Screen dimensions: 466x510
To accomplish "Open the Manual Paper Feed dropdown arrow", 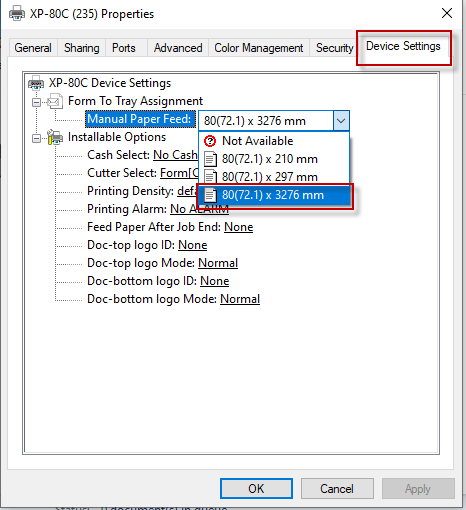I will [341, 121].
